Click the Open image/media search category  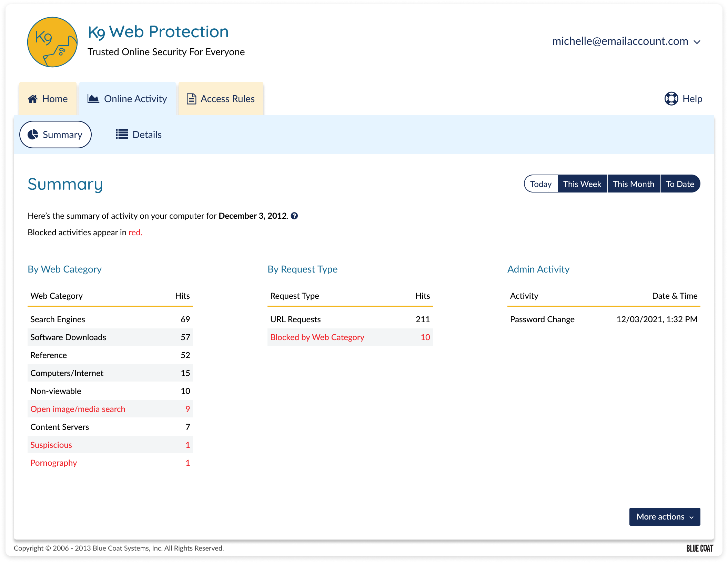pyautogui.click(x=78, y=409)
